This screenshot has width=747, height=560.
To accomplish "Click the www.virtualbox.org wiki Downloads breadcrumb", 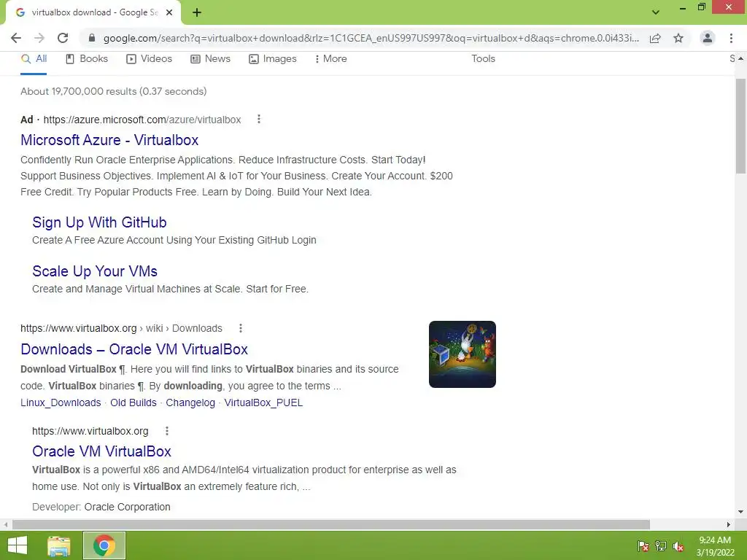I will [122, 329].
